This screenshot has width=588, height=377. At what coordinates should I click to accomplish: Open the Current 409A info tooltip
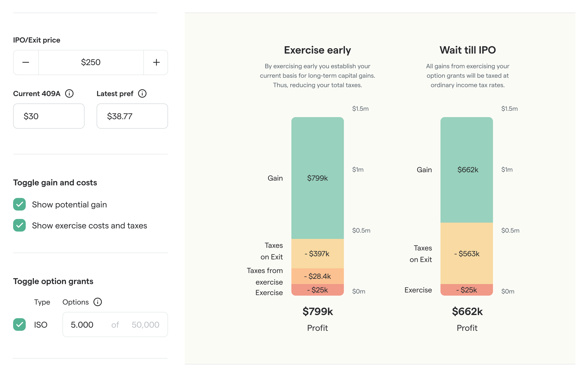click(x=69, y=94)
